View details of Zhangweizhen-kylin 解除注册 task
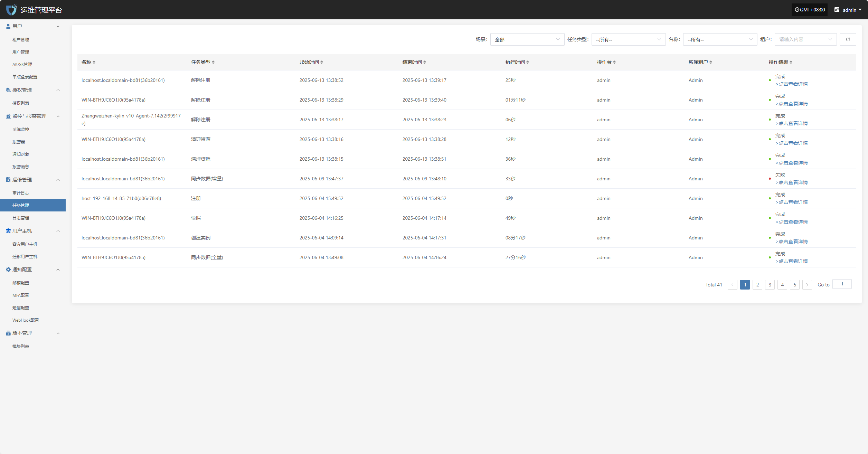The height and width of the screenshot is (454, 868). 792,123
